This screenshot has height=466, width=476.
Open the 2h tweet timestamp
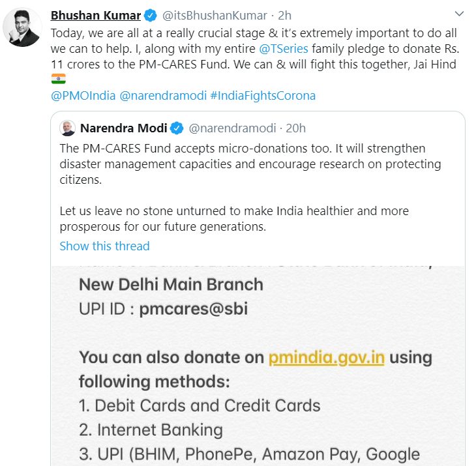tap(285, 15)
